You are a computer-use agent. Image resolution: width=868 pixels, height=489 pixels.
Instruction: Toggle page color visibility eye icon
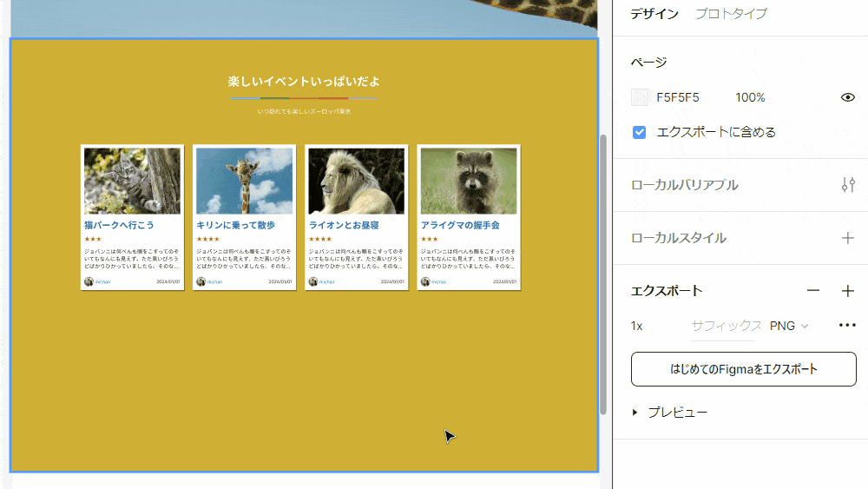pyautogui.click(x=847, y=97)
